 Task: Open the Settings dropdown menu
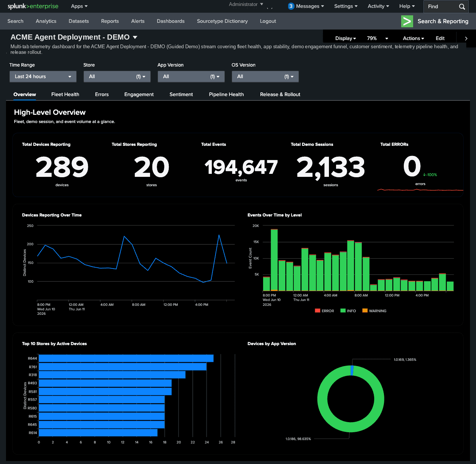point(346,6)
